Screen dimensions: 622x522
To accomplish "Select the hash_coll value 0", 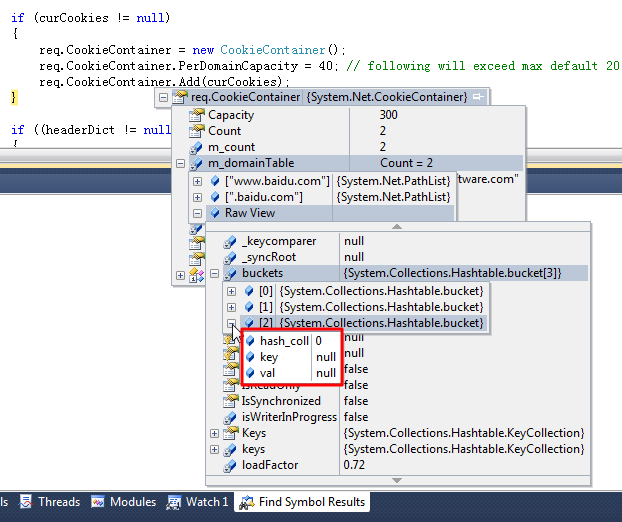I will (x=319, y=341).
